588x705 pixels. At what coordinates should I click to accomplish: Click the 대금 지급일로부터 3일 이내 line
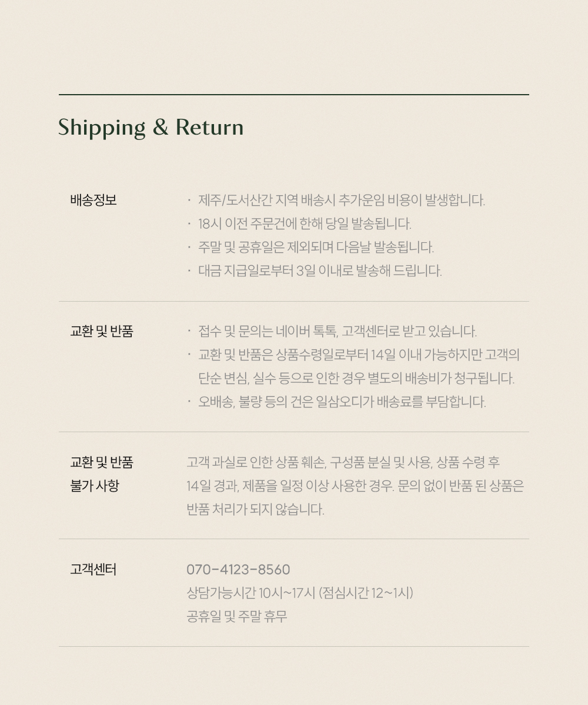tap(319, 270)
